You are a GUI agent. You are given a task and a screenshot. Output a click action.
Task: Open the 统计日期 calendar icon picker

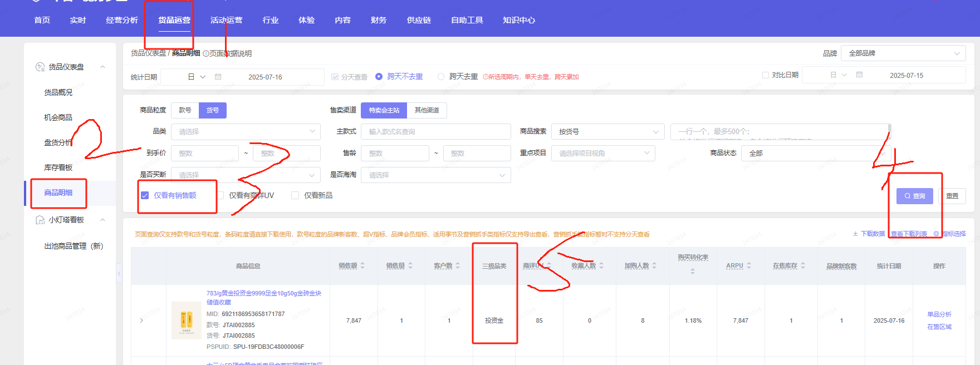pyautogui.click(x=218, y=77)
